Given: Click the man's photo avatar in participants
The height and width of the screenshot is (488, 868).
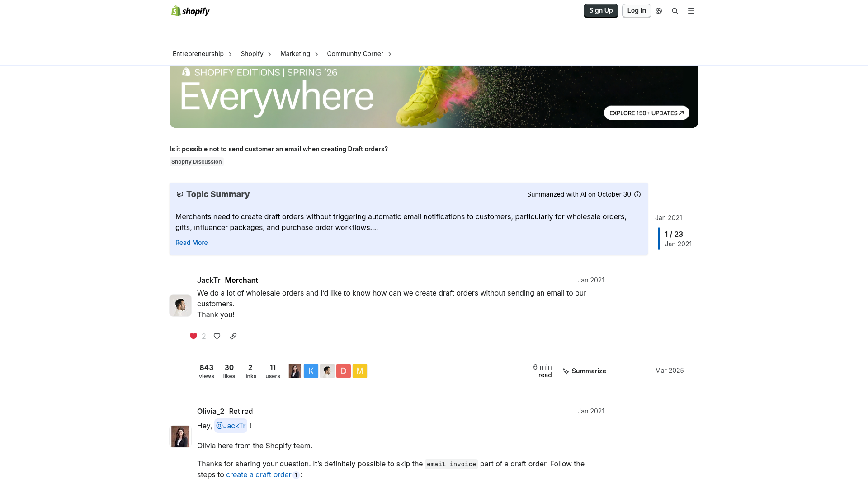Looking at the screenshot, I should 327,371.
